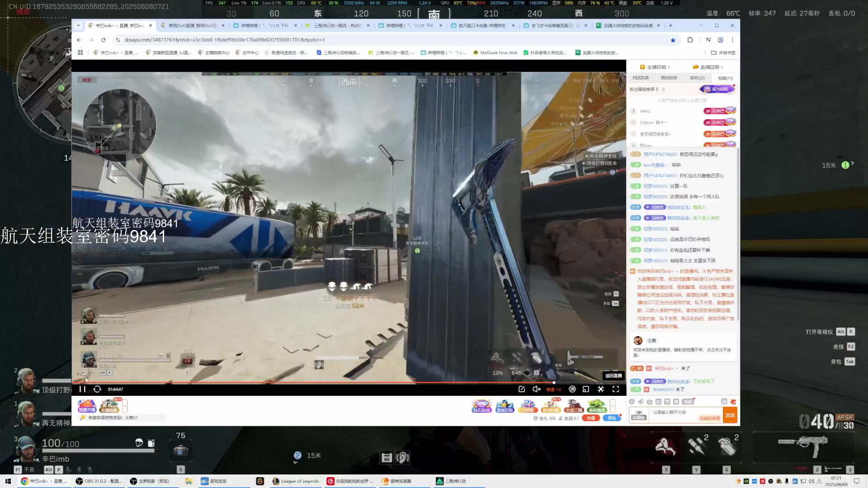Image resolution: width=868 pixels, height=488 pixels.
Task: Switch to the 航天跑刀卡战备 browser tab
Action: [x=483, y=26]
